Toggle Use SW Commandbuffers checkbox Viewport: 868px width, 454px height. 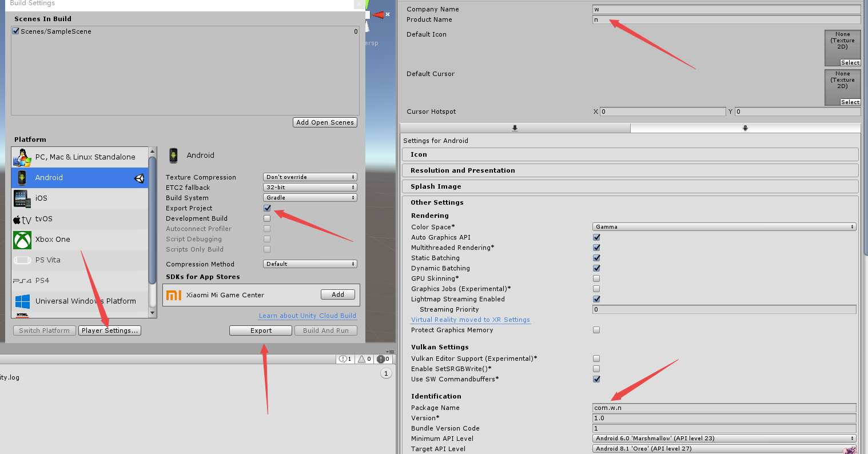click(596, 379)
